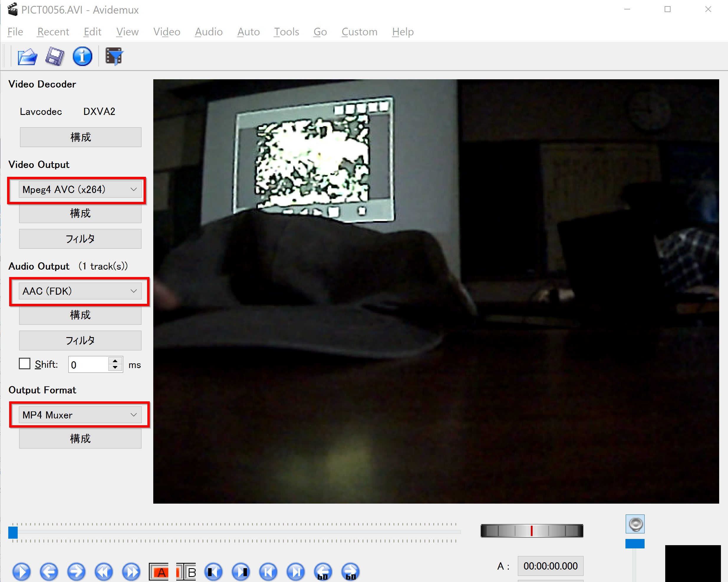The height and width of the screenshot is (582, 728).
Task: Click the Save Video floppy icon
Action: pyautogui.click(x=55, y=56)
